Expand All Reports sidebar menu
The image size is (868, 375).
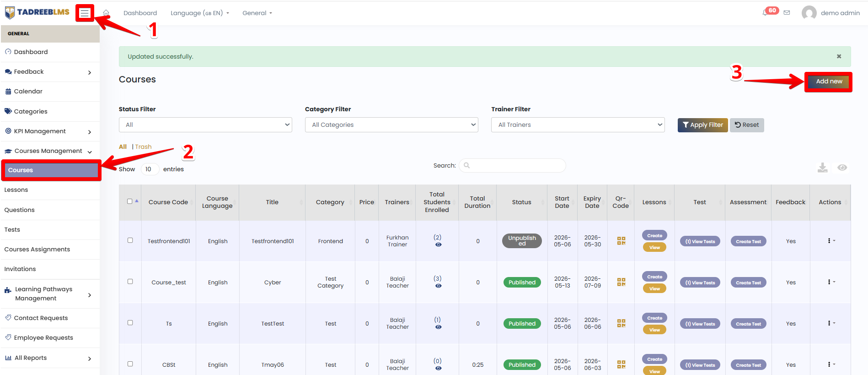coord(50,358)
